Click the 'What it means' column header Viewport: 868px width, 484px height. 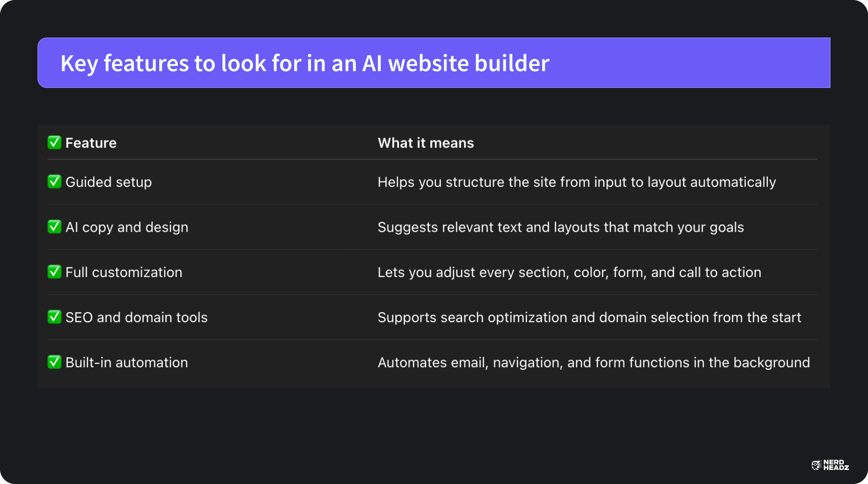tap(426, 143)
